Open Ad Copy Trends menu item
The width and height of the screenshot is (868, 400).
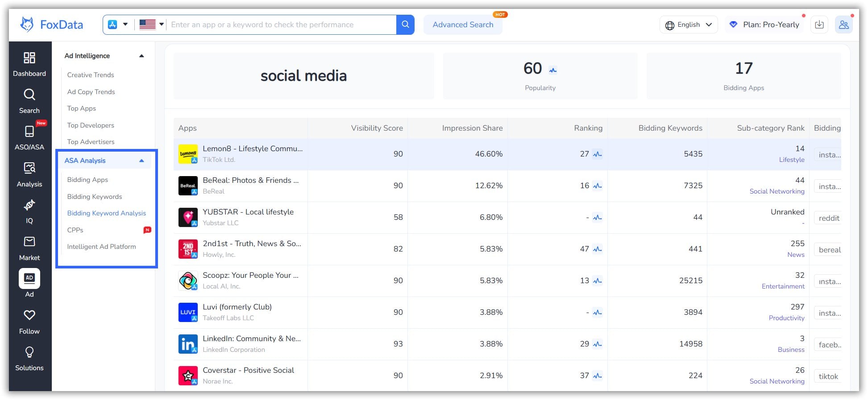(91, 92)
